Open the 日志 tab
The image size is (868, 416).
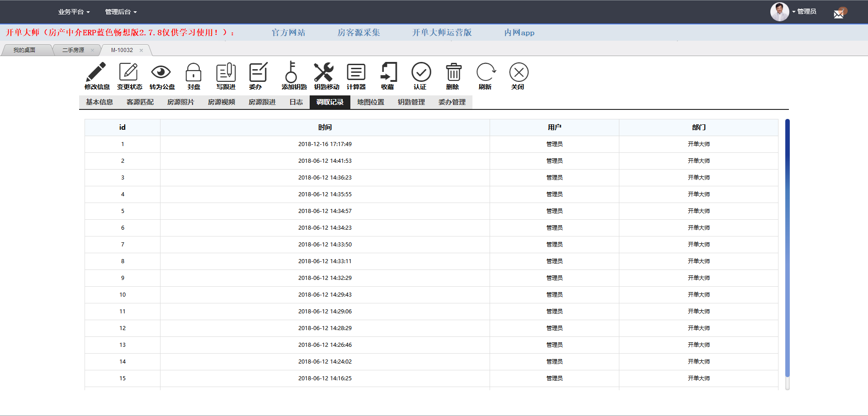tap(296, 102)
